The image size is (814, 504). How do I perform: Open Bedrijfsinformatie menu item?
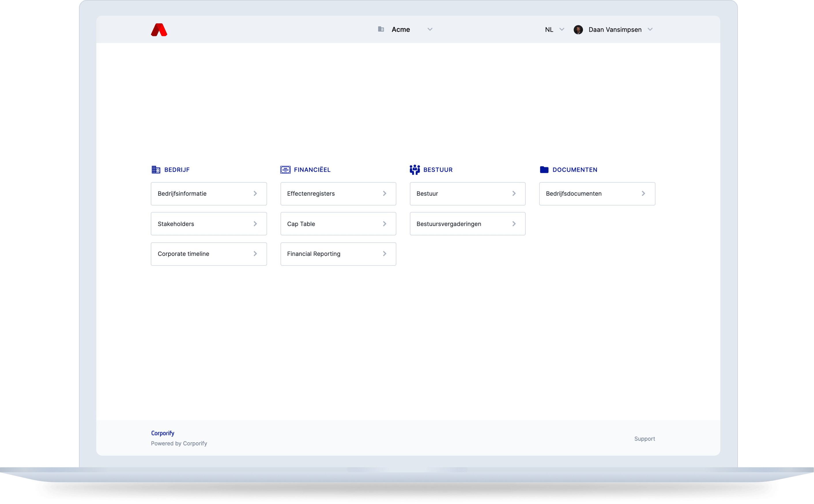[209, 194]
